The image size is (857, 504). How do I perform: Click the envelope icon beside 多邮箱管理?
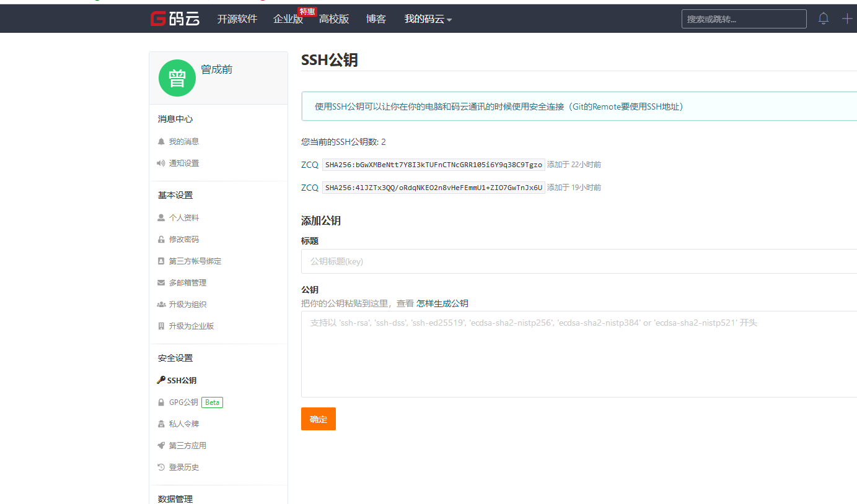161,283
